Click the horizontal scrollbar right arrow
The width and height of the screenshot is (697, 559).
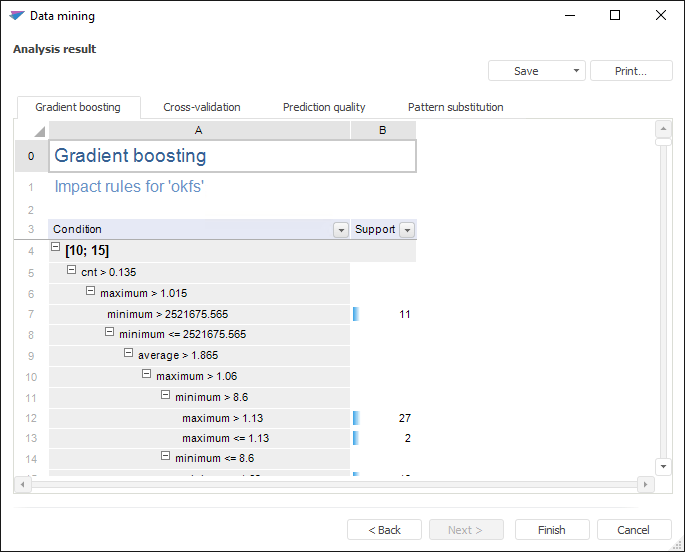click(x=646, y=485)
